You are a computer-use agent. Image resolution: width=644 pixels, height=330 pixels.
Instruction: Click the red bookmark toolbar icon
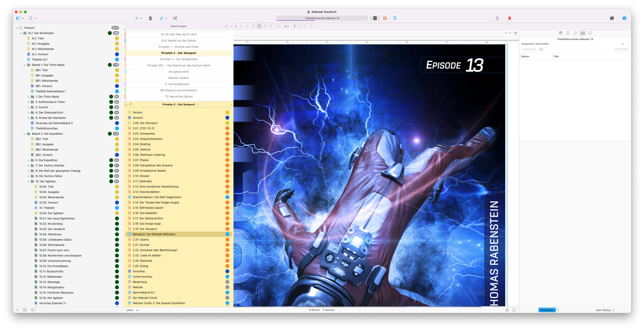pyautogui.click(x=509, y=18)
